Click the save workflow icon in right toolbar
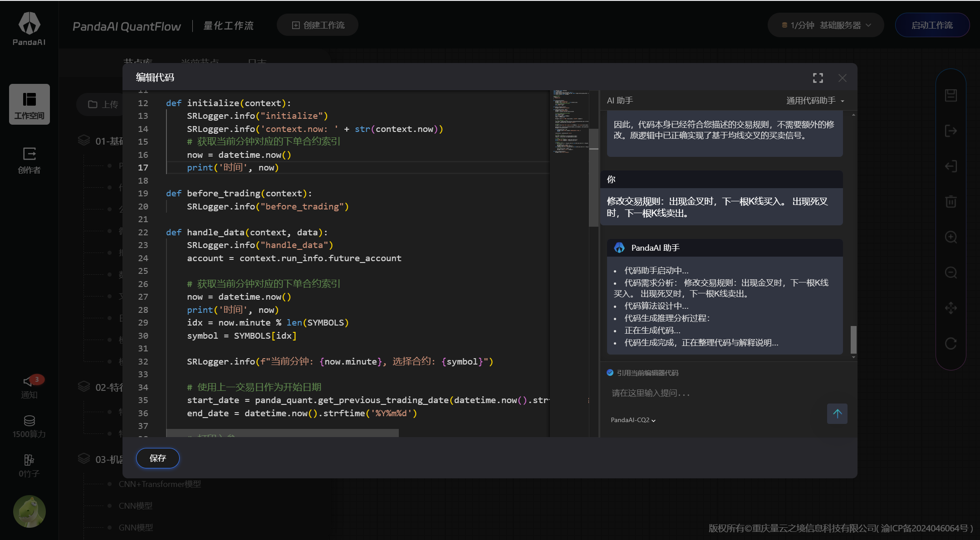Viewport: 980px width, 540px height. [951, 95]
